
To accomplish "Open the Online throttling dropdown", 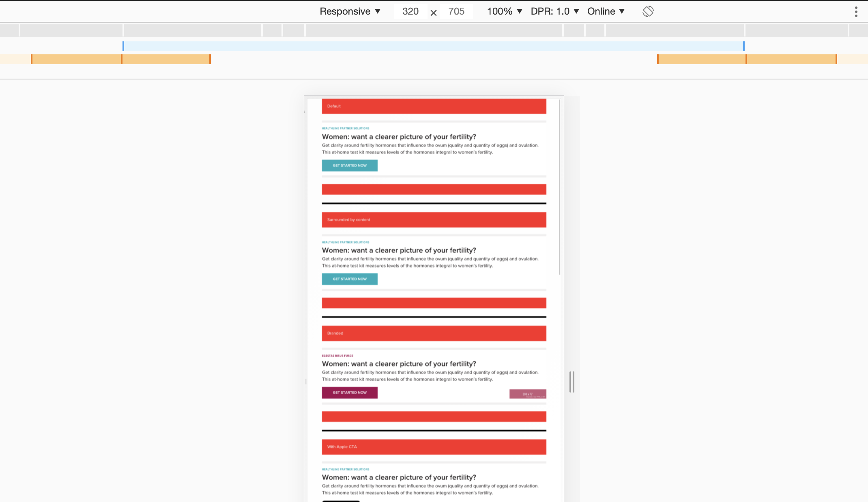I will [x=606, y=11].
